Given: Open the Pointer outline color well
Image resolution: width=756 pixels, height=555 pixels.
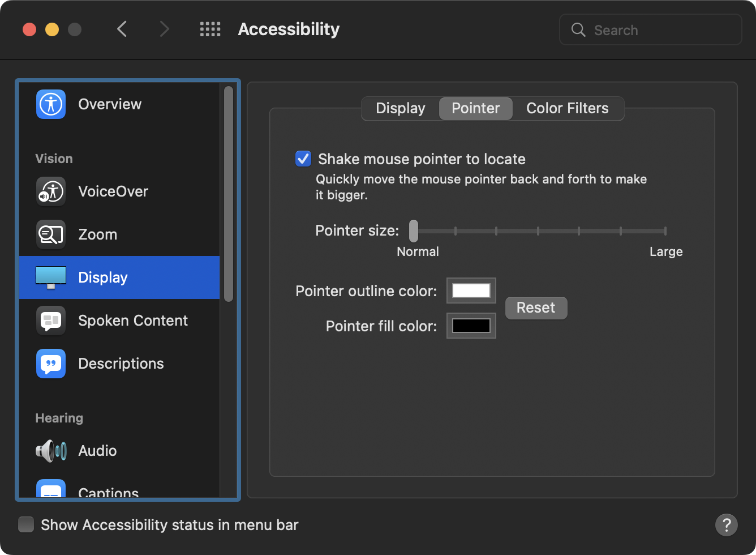Looking at the screenshot, I should (471, 291).
